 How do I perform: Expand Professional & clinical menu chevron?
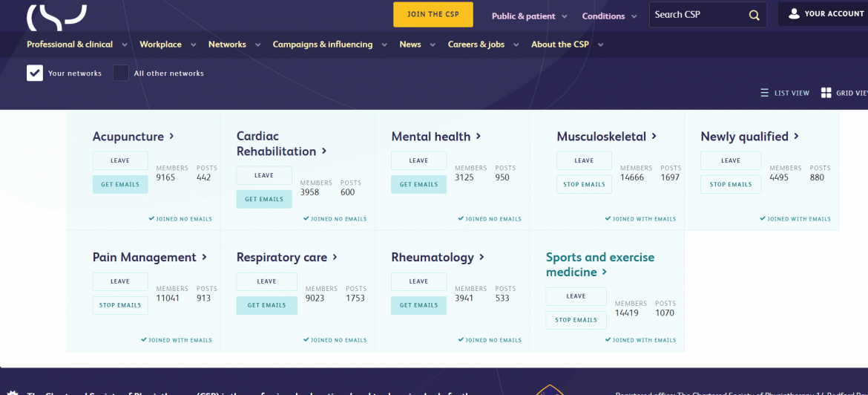(x=124, y=45)
